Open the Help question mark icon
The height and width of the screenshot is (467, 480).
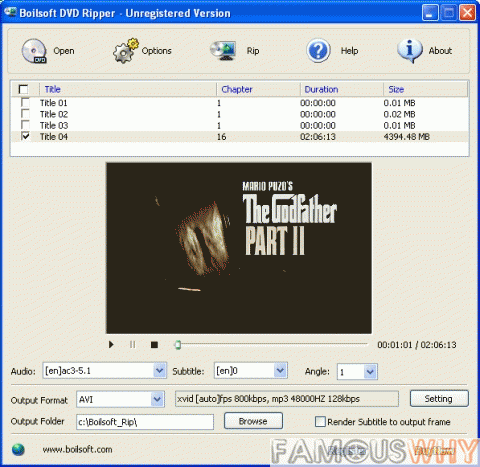318,51
